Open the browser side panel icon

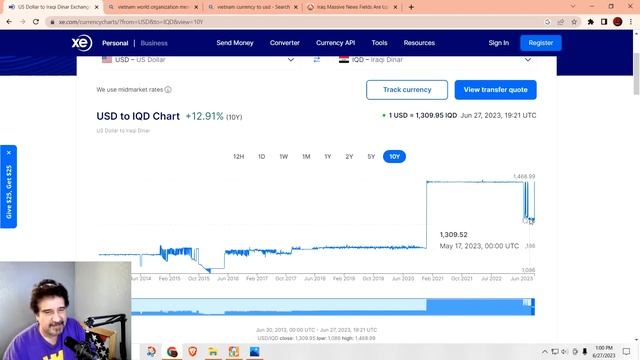[x=604, y=22]
